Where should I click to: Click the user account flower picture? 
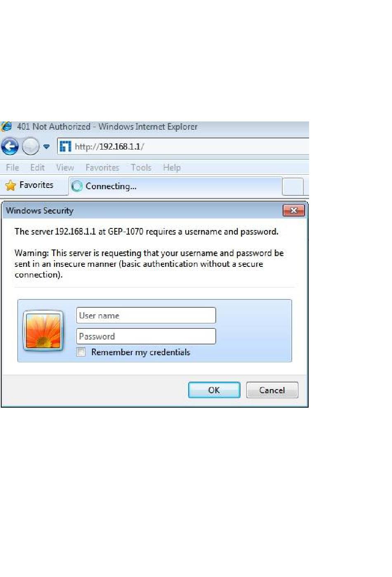43,331
